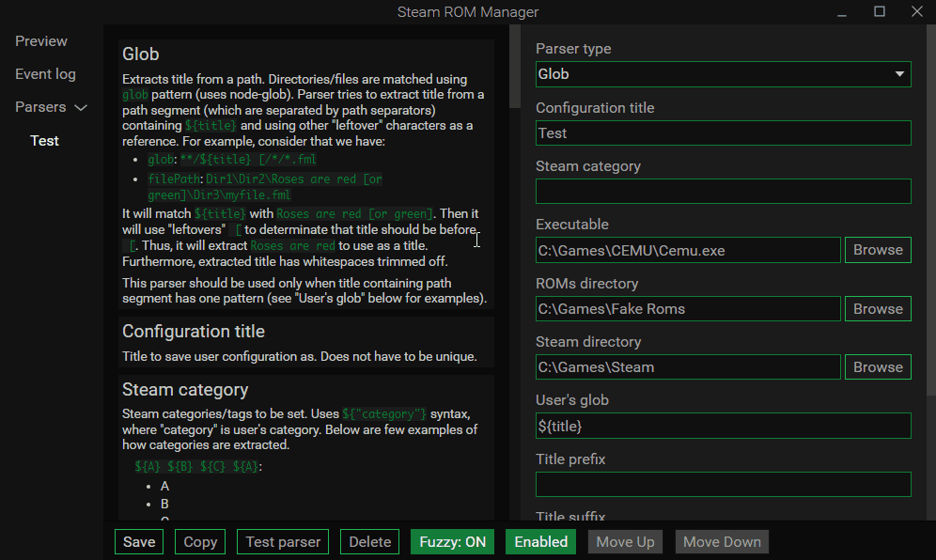The image size is (936, 560).
Task: Click the Configuration title documentation heading
Action: 194,332
